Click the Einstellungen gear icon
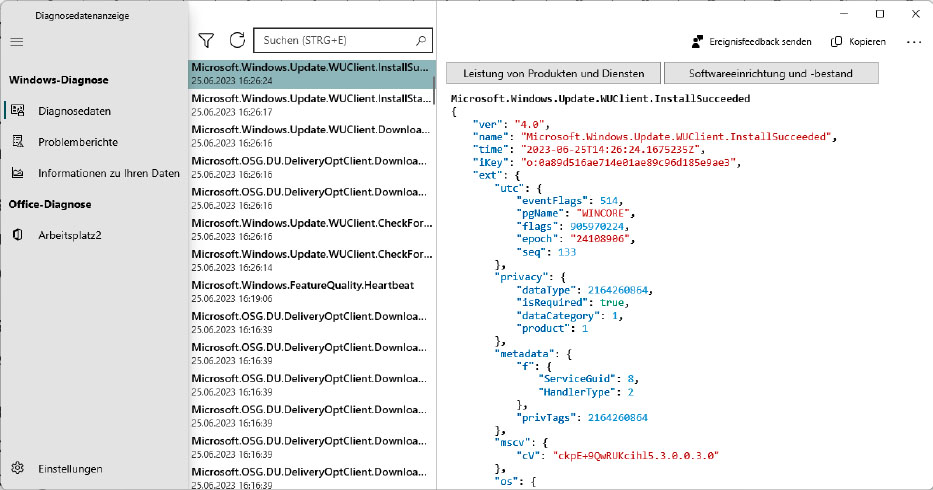This screenshot has width=933, height=490. coord(18,468)
